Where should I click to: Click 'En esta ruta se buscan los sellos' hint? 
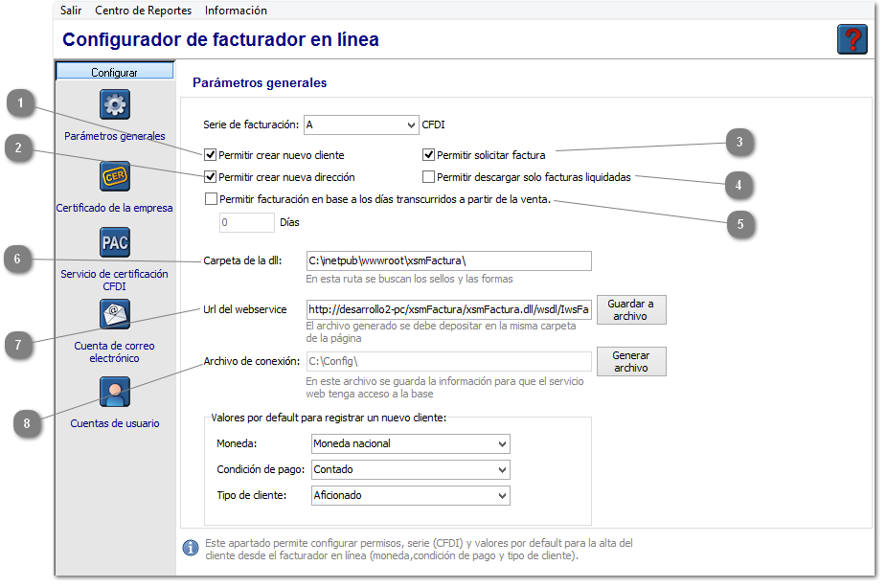[409, 279]
